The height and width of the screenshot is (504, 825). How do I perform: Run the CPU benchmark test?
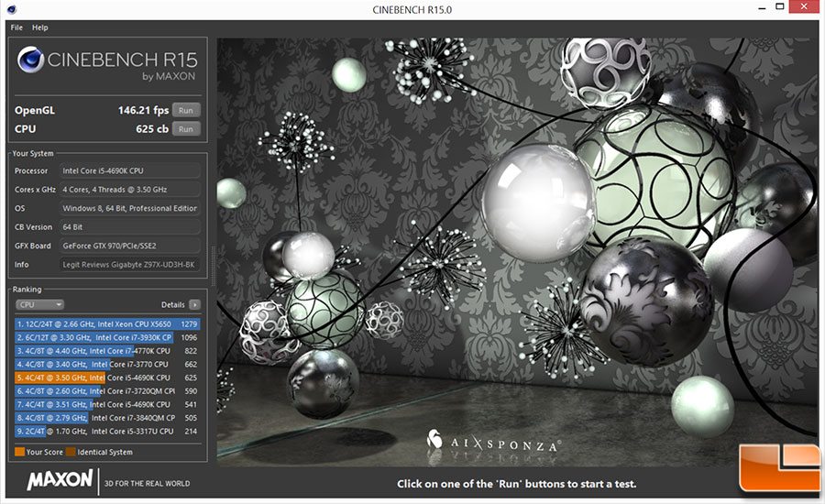186,129
